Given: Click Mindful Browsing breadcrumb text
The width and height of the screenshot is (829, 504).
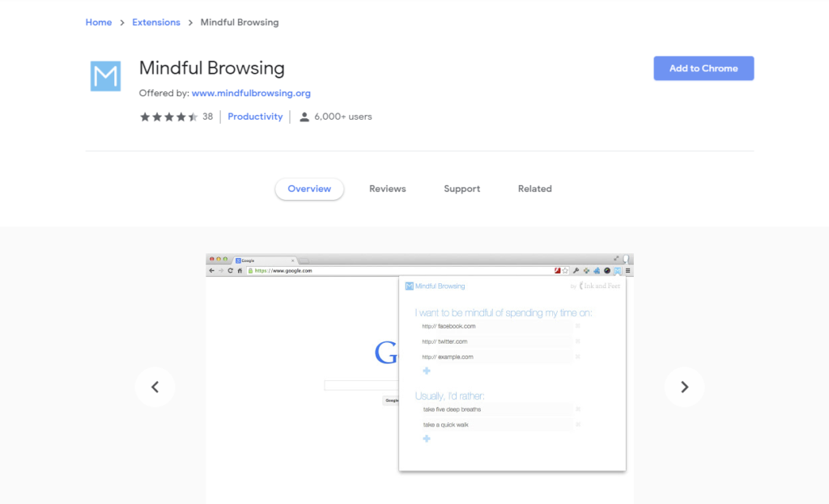Looking at the screenshot, I should [x=240, y=22].
